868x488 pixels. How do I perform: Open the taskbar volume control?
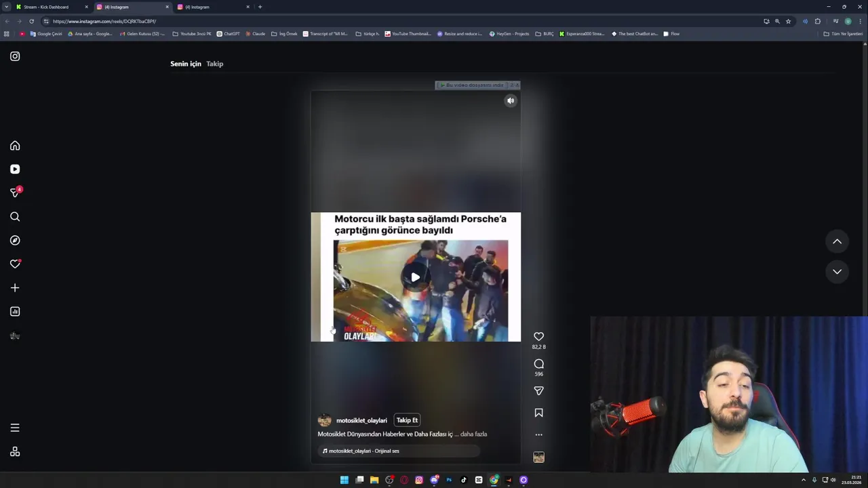tap(833, 480)
